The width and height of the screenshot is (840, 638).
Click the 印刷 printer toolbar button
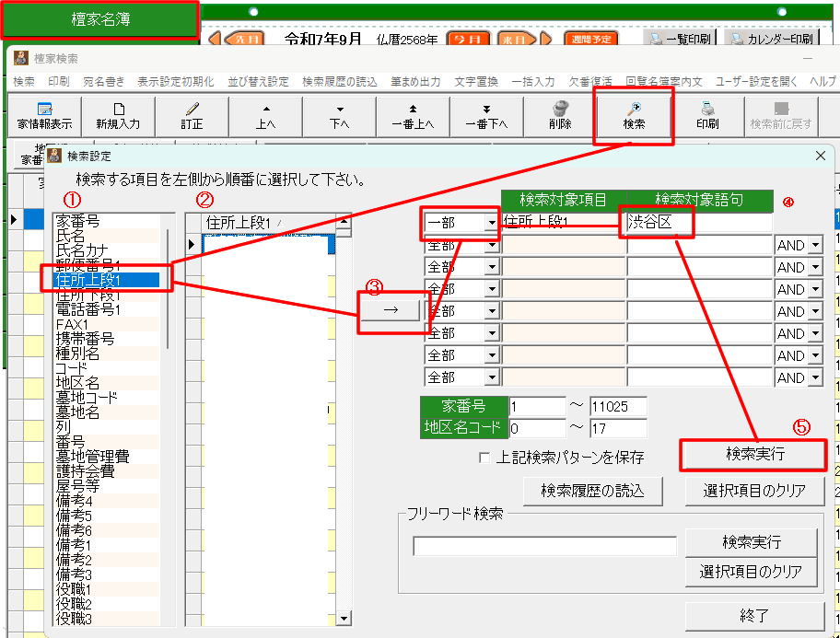pyautogui.click(x=707, y=116)
